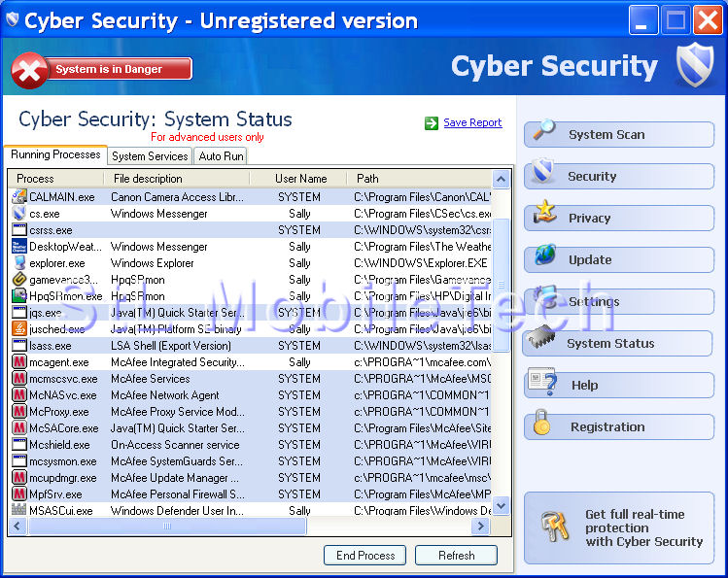Click the Security shield icon

click(544, 174)
